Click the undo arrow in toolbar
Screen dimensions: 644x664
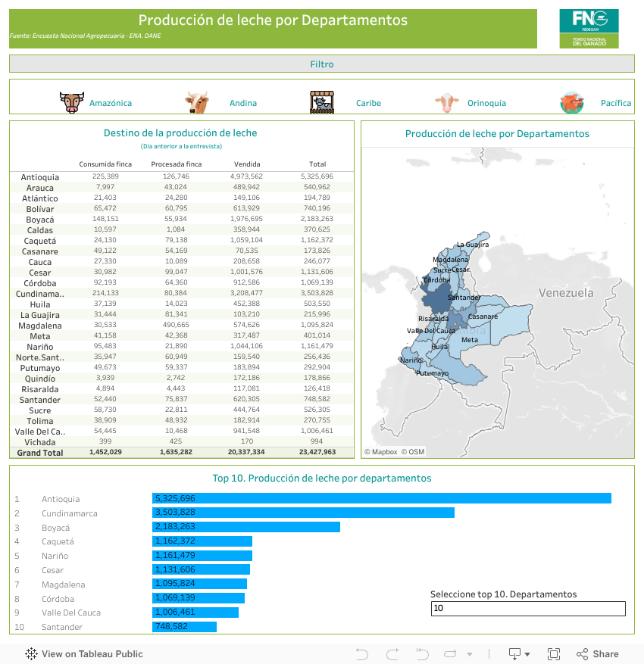(361, 654)
